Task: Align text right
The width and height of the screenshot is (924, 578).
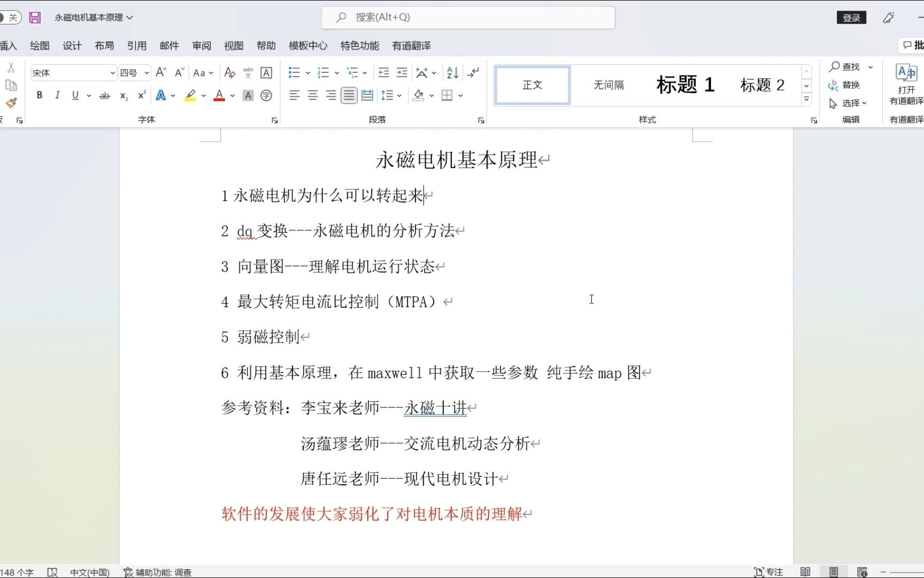Action: click(x=331, y=95)
